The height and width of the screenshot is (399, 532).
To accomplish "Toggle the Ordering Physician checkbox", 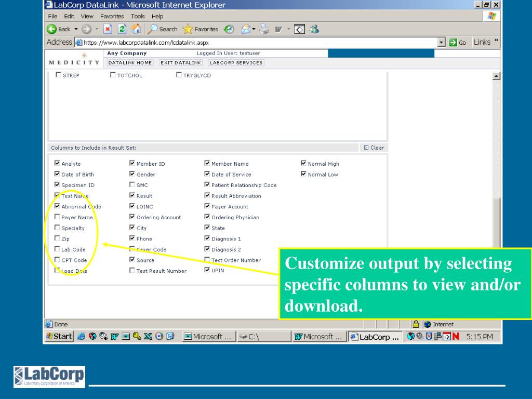I will point(207,217).
